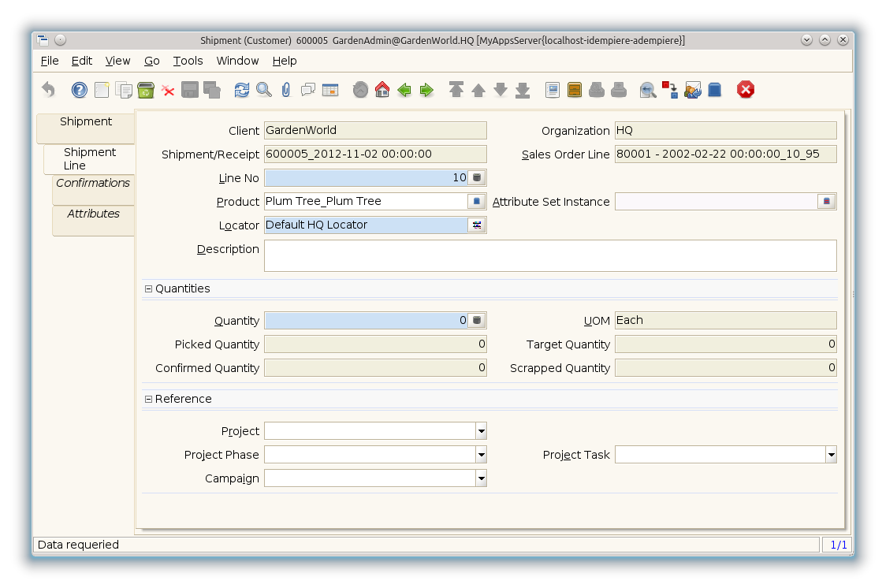This screenshot has height=588, width=886.
Task: Click into the Description text field
Action: tap(549, 255)
